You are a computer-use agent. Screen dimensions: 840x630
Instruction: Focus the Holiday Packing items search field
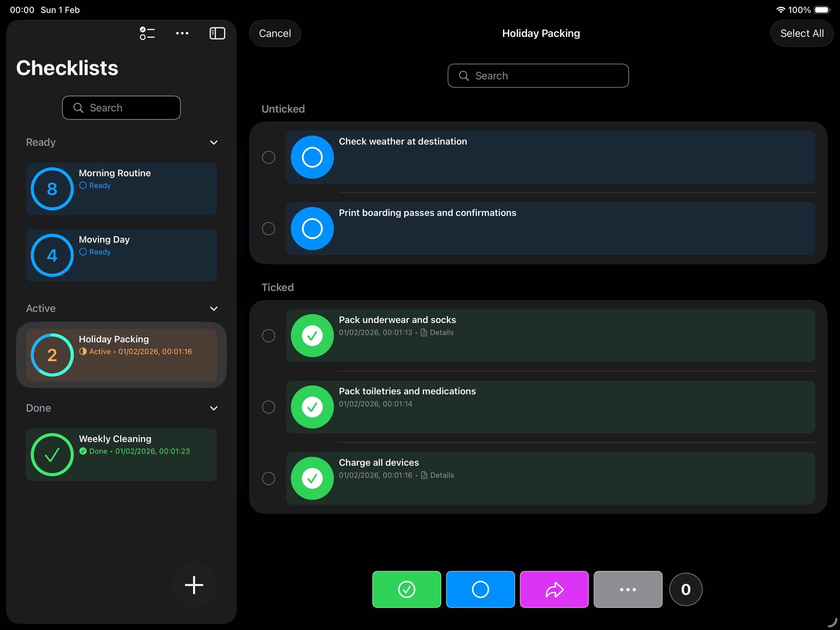click(538, 76)
